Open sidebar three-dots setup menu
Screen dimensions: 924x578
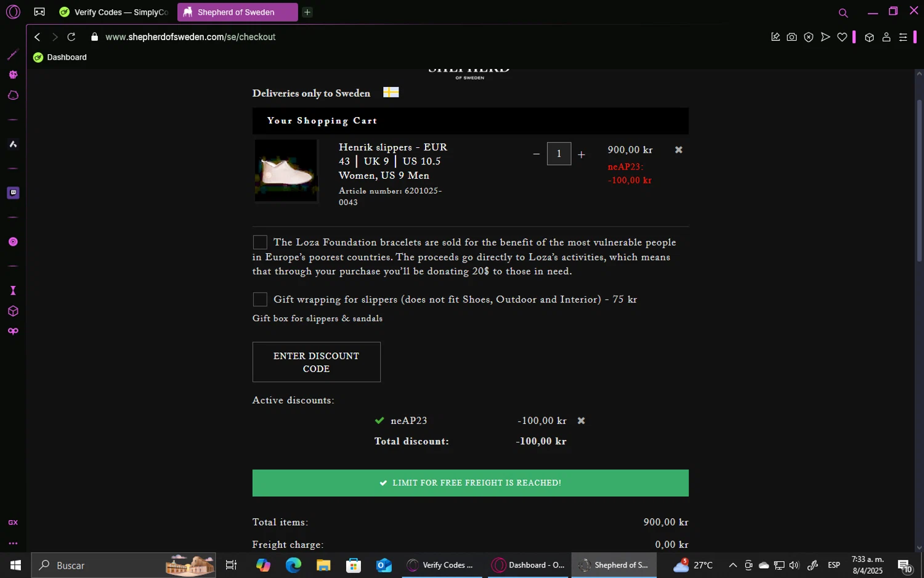(13, 543)
